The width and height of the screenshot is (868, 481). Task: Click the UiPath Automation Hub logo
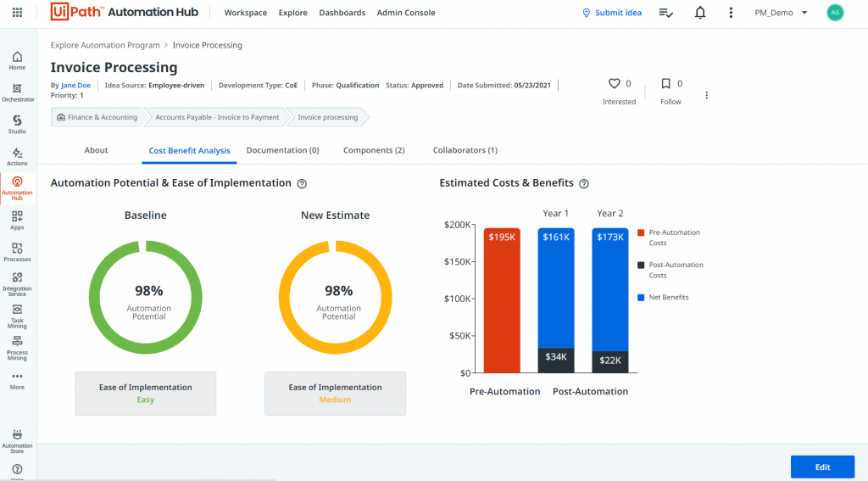coord(124,12)
